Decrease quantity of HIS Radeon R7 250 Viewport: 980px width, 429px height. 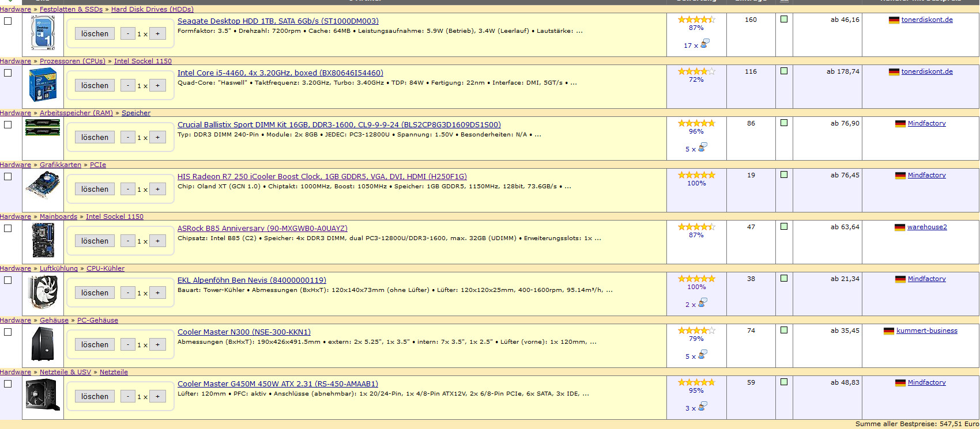(128, 189)
